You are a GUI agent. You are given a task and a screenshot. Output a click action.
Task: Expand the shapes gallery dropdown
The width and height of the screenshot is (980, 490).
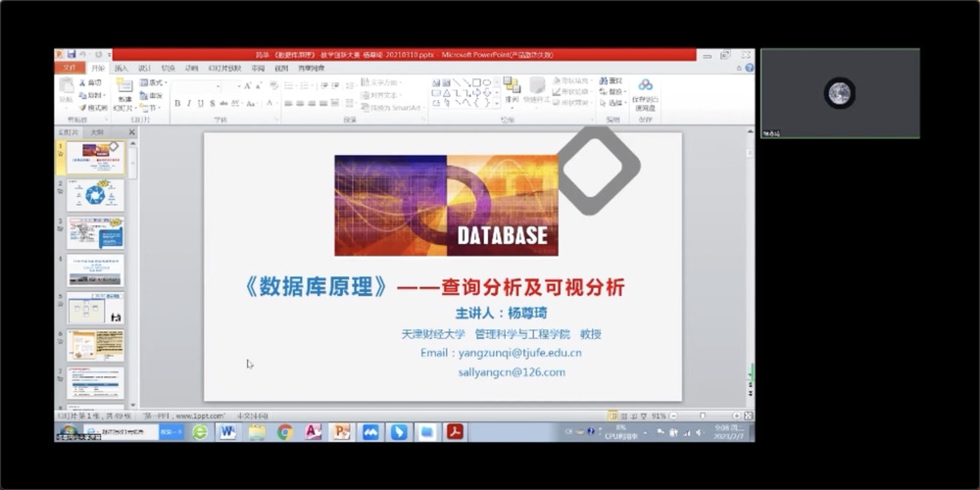click(497, 102)
